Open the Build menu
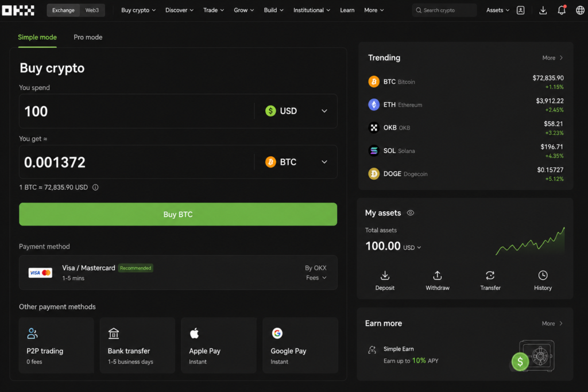 coord(273,10)
